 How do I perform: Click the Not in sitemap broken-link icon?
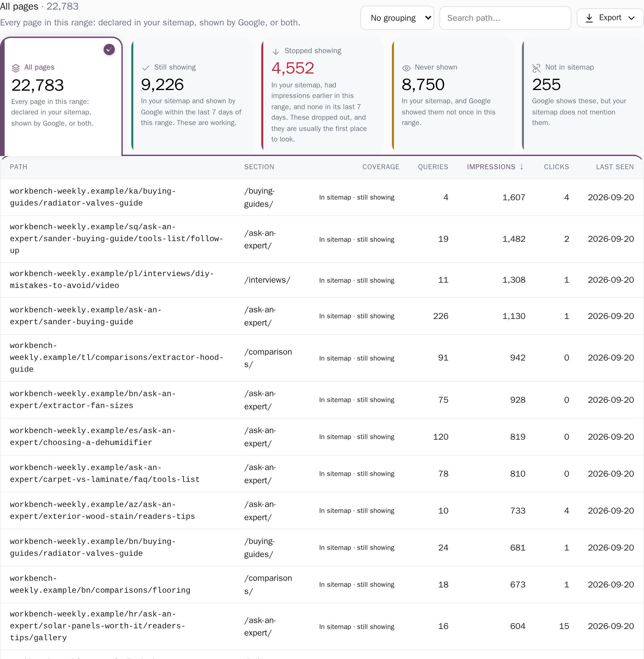536,68
